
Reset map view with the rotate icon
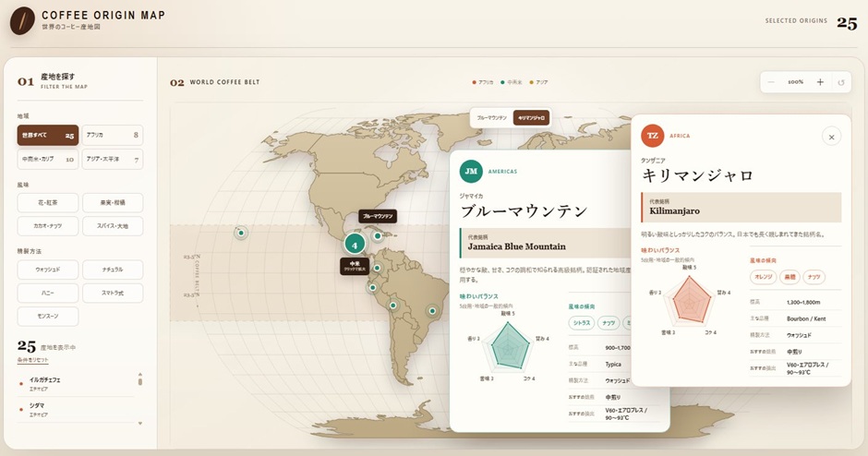pos(841,82)
